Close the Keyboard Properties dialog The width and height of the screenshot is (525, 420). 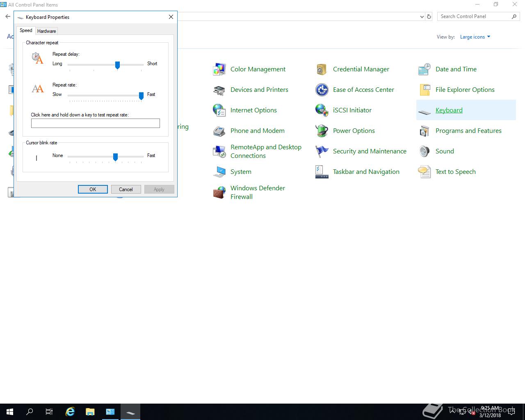pyautogui.click(x=171, y=17)
